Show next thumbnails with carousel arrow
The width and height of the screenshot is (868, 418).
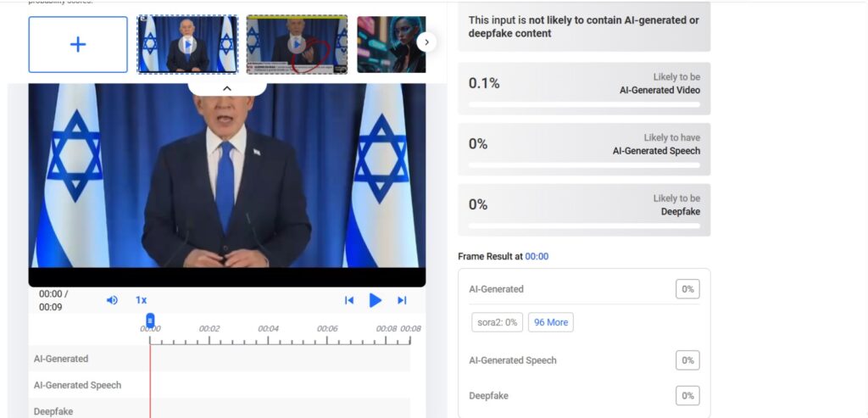click(x=426, y=42)
